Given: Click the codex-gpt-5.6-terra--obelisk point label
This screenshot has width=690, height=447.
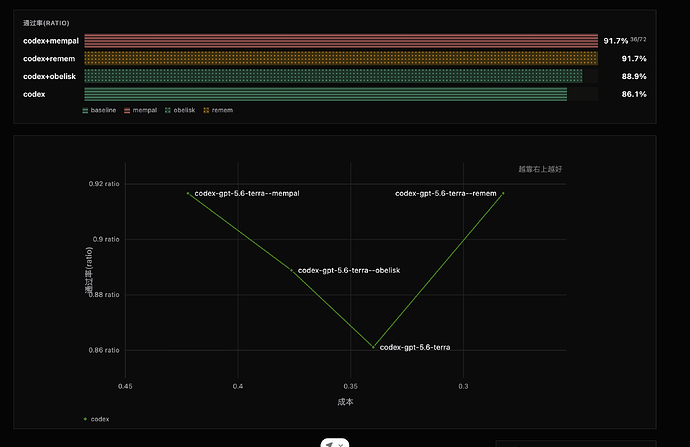Looking at the screenshot, I should tap(349, 270).
